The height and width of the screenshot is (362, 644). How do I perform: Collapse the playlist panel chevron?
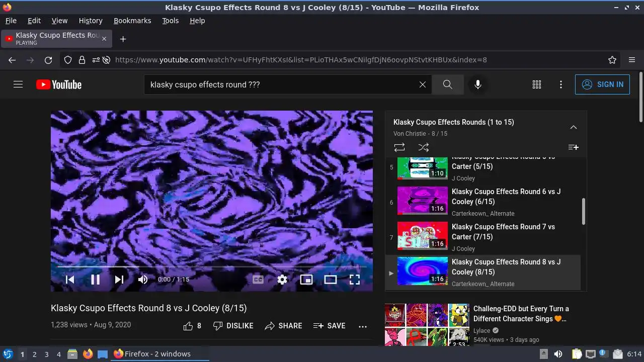coord(573,127)
